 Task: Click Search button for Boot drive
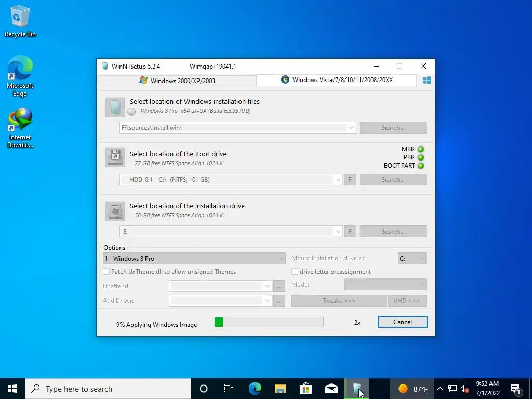coord(393,180)
